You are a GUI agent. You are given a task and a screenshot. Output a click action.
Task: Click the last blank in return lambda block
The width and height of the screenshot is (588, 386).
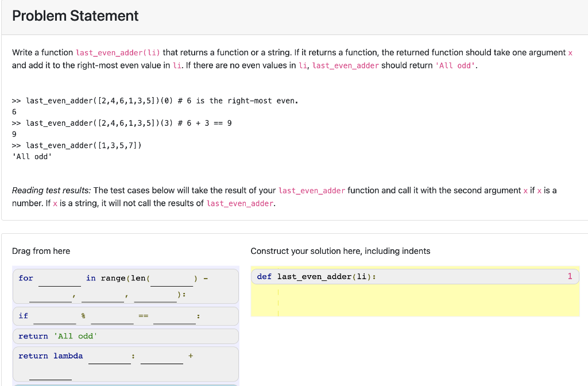point(51,374)
